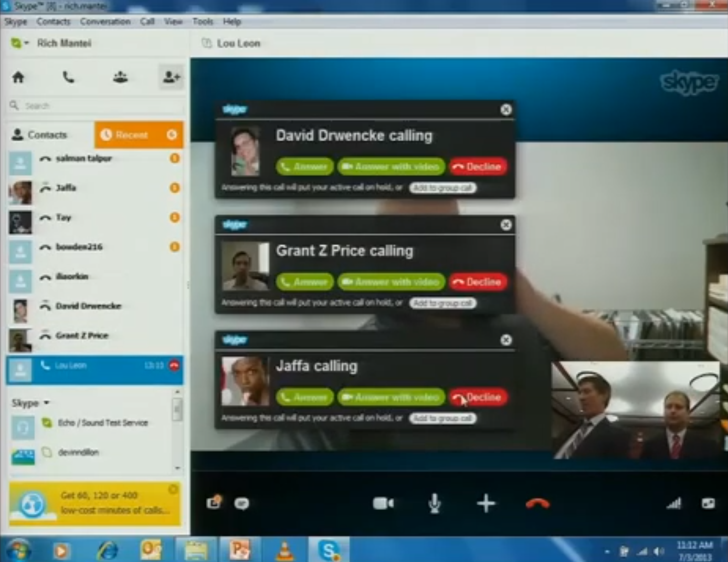
Task: Answer Grant Z Price's call
Action: point(304,282)
